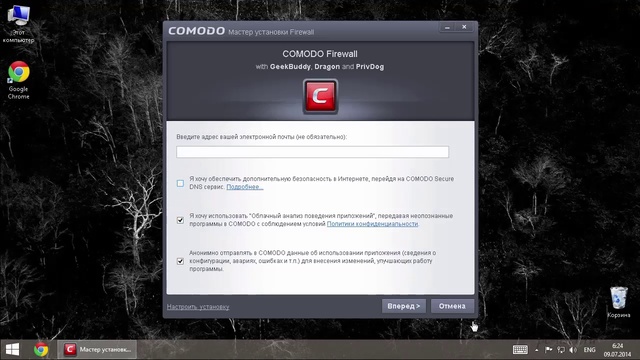
Task: Close the COMODO installer window
Action: tap(464, 27)
